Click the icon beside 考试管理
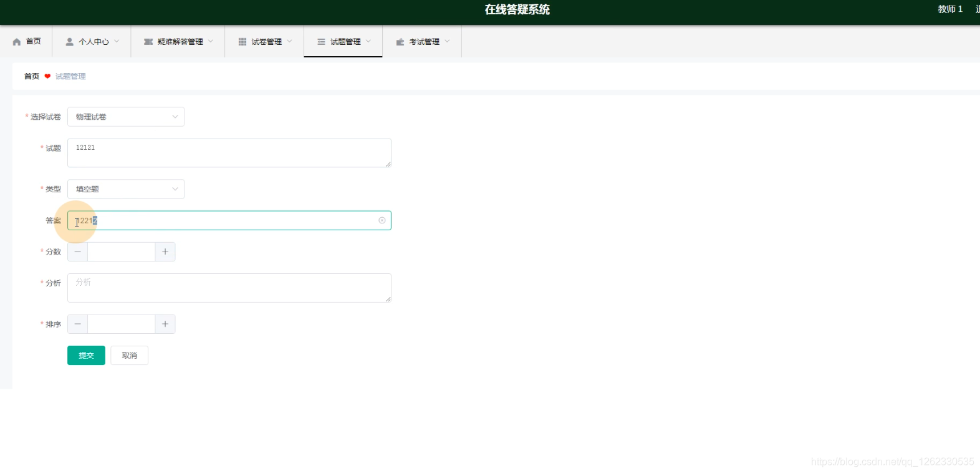Screen dimensions: 980x473 400,42
